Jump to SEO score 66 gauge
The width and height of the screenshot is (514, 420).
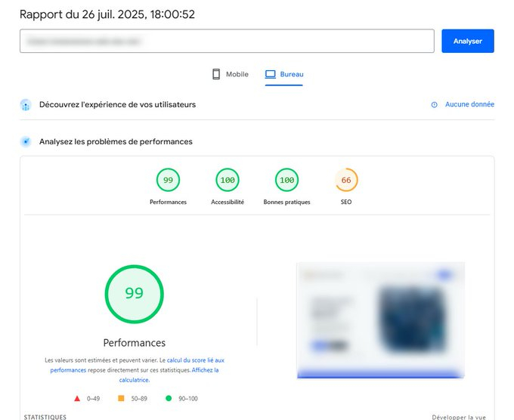pyautogui.click(x=346, y=181)
